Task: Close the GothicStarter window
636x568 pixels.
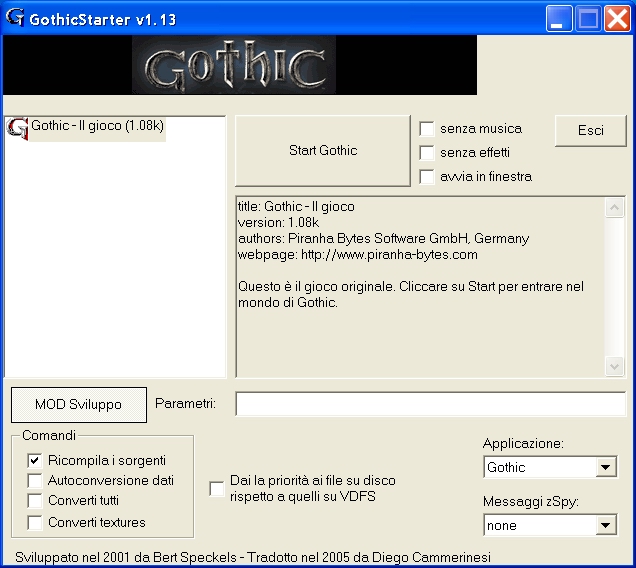Action: coord(617,19)
